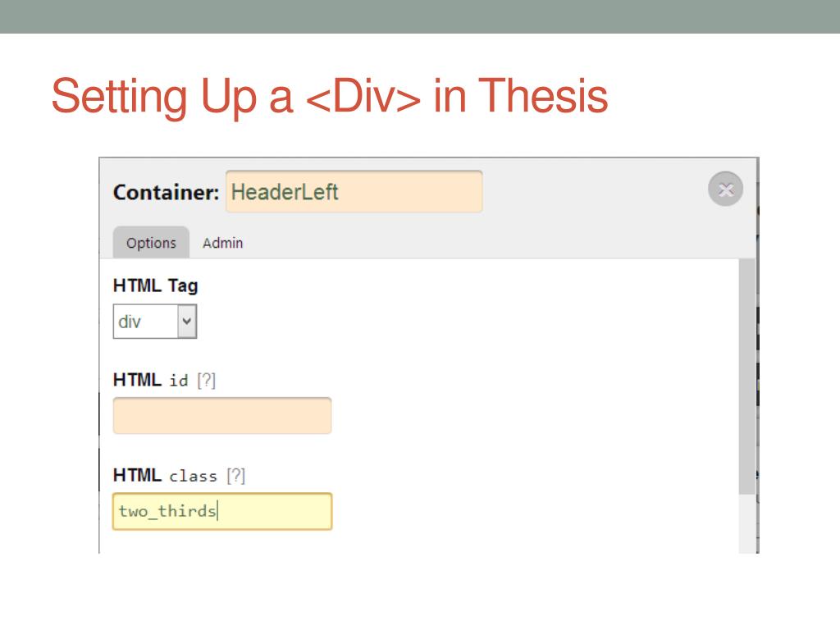
Task: Expand the HTML Tag dropdown arrow
Action: pos(187,322)
